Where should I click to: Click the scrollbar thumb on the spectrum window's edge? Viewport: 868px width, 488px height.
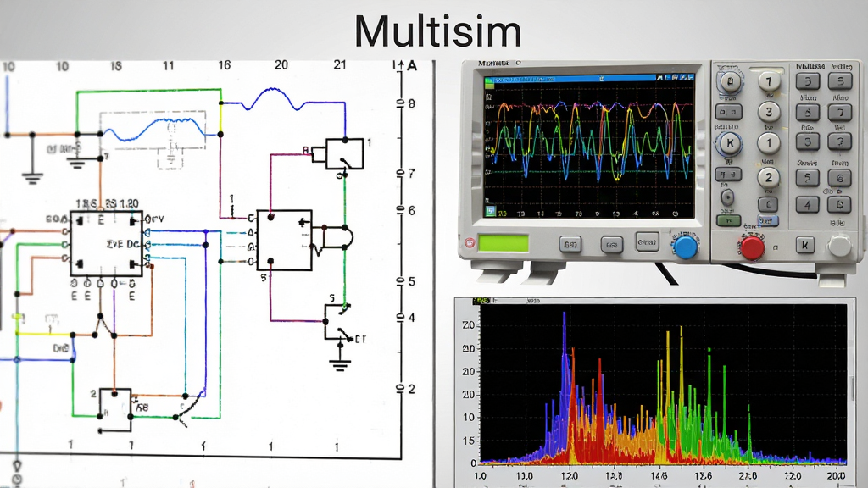point(852,387)
